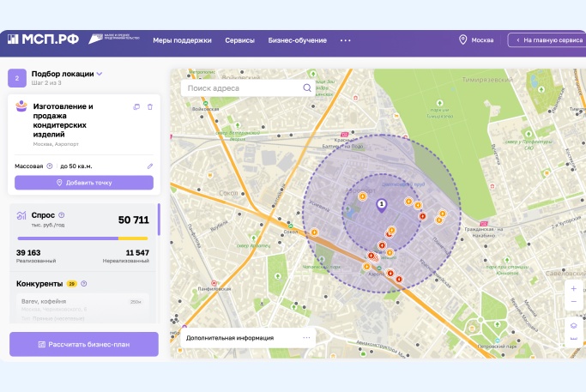
Task: Click the map search magnifier icon
Action: click(307, 87)
